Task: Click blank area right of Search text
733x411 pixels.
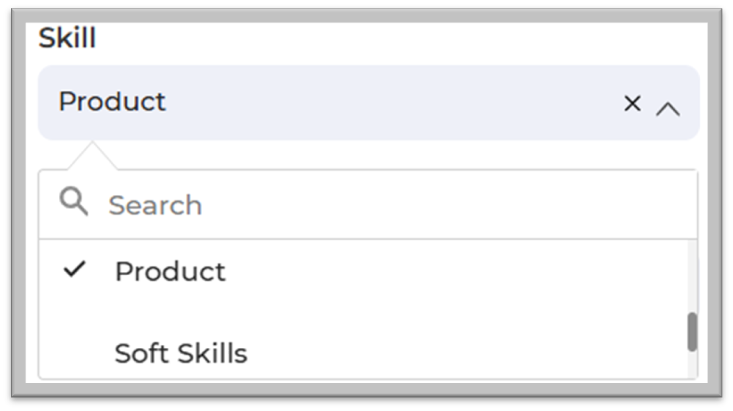Action: pyautogui.click(x=450, y=205)
